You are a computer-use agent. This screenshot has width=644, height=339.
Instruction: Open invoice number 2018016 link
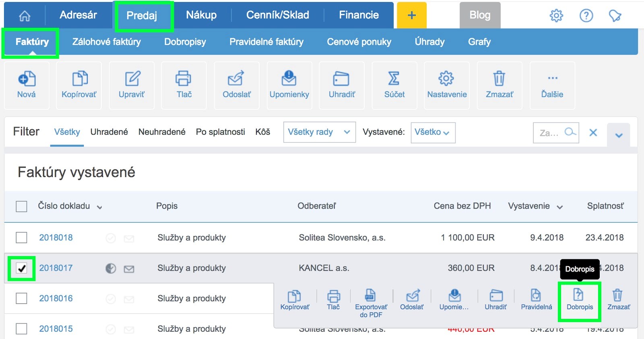(56, 298)
